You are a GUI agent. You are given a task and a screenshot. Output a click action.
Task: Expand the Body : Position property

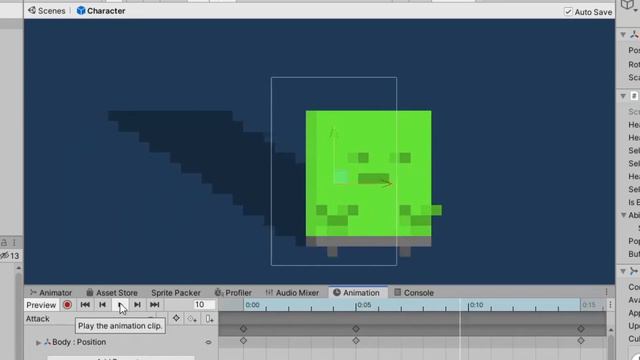pos(38,342)
